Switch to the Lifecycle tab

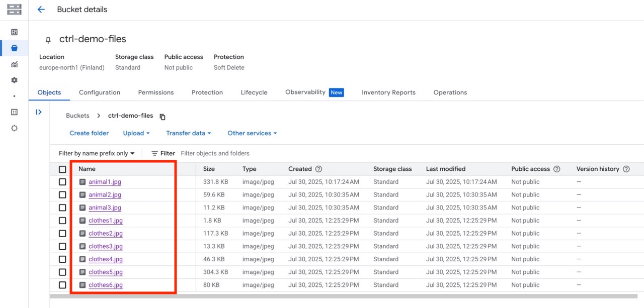254,92
